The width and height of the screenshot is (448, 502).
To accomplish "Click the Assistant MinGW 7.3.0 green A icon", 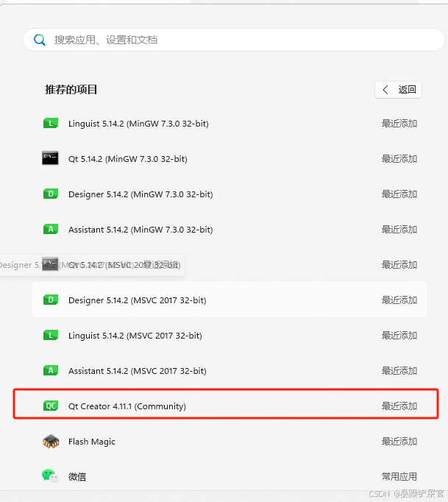I will pyautogui.click(x=51, y=229).
